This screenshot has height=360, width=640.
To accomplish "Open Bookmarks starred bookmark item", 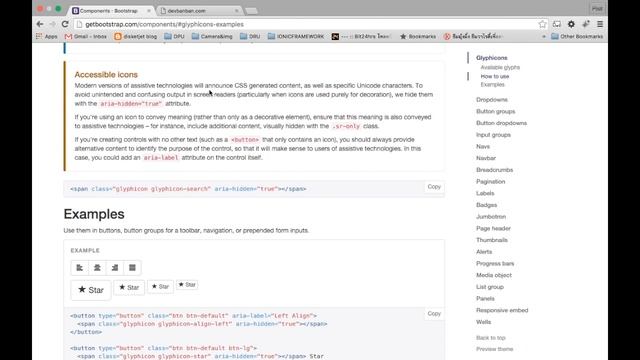I will tap(418, 36).
